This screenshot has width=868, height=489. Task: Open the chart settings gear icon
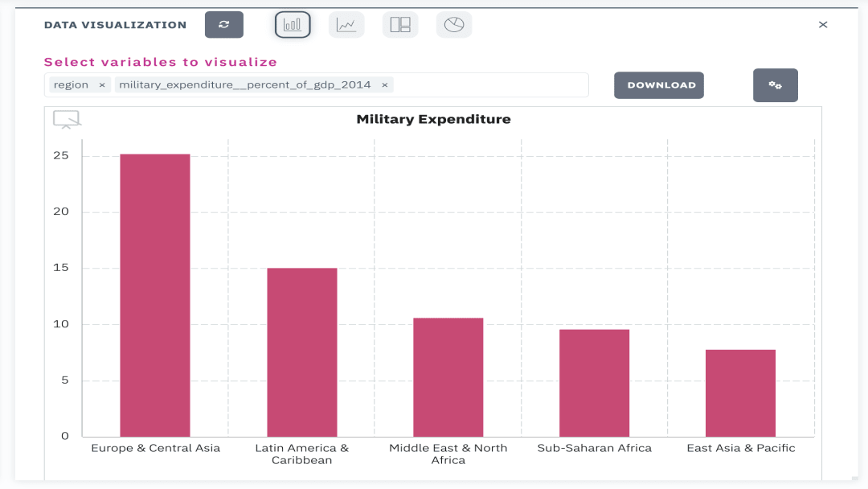(x=775, y=84)
